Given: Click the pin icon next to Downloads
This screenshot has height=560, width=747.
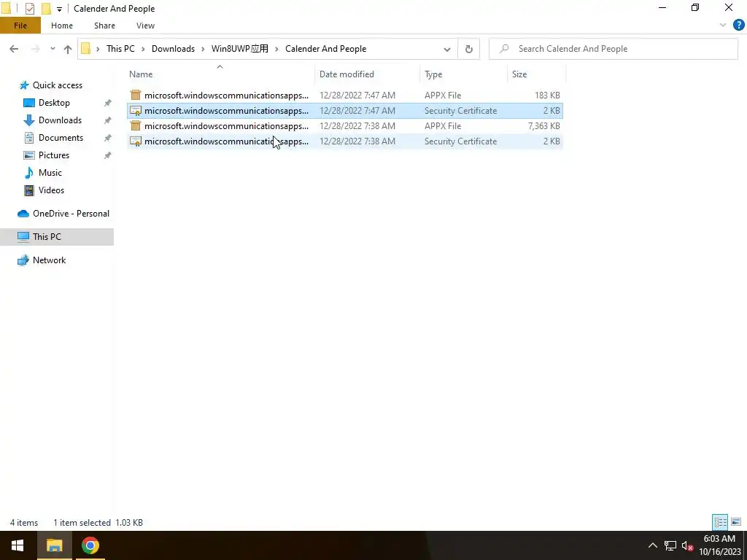Looking at the screenshot, I should tap(108, 120).
